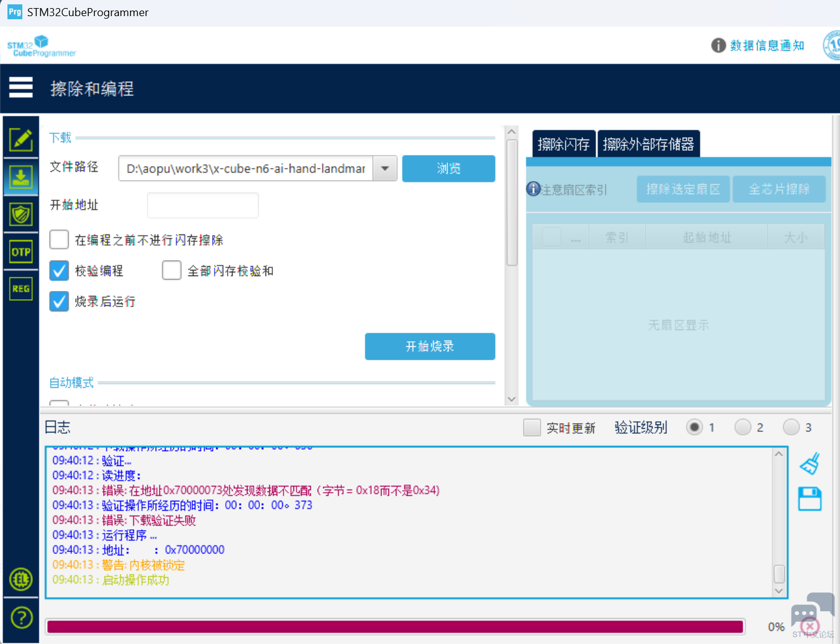Click the 全芯片擦除 full chip erase button
840x644 pixels.
(x=779, y=189)
